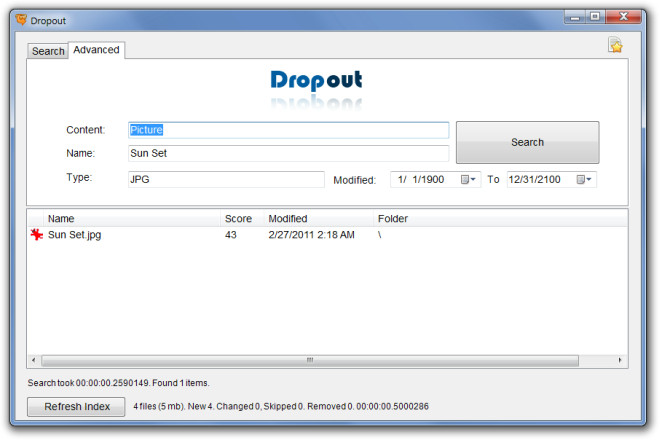Select the Advanced tab
660x440 pixels.
[x=96, y=50]
